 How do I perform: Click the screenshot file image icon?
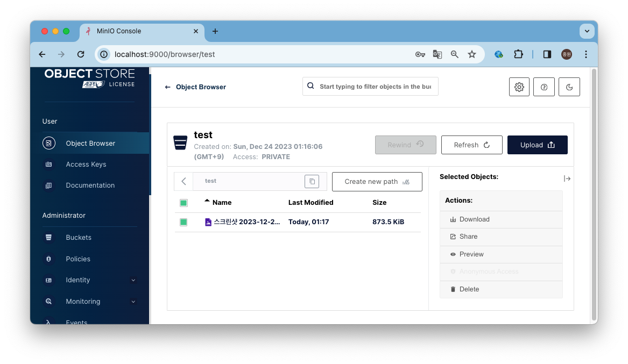click(x=208, y=222)
